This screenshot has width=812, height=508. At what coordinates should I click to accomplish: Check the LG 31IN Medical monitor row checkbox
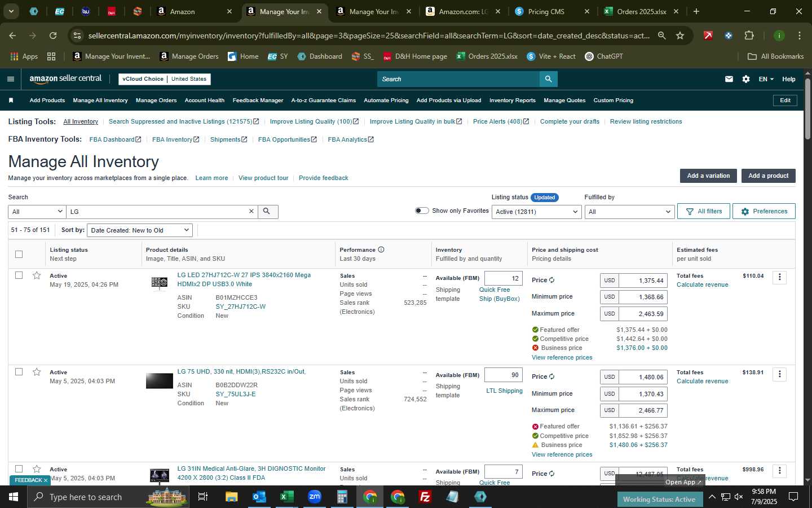coord(19,468)
